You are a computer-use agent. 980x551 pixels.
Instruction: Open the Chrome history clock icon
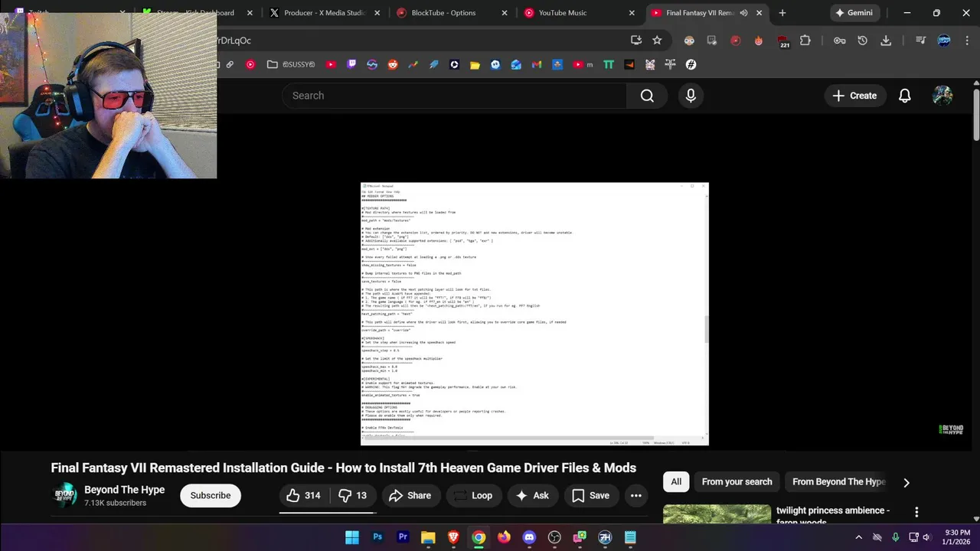(863, 41)
